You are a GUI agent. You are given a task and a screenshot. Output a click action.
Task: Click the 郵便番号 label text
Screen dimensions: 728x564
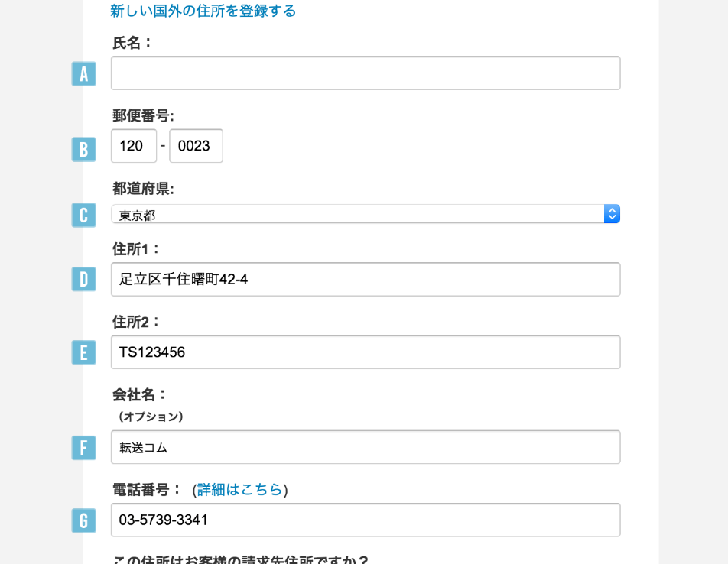coord(143,115)
